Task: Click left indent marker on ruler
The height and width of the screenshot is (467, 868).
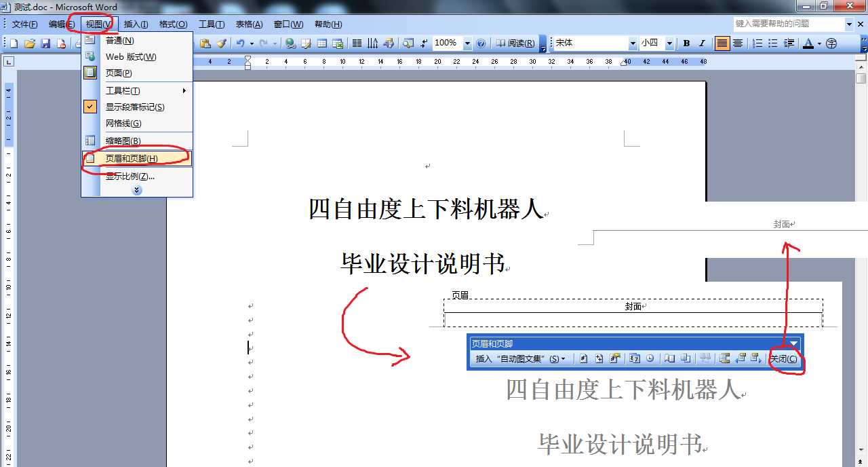Action: click(x=248, y=68)
